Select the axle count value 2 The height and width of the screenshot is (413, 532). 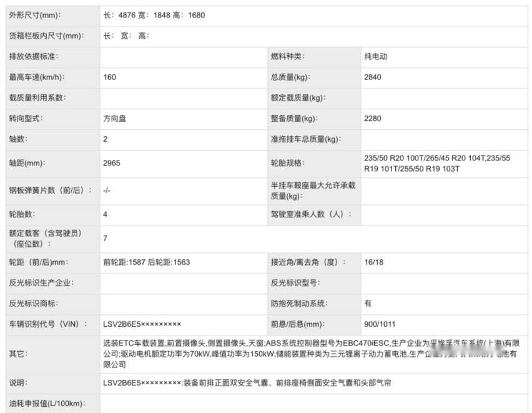105,139
